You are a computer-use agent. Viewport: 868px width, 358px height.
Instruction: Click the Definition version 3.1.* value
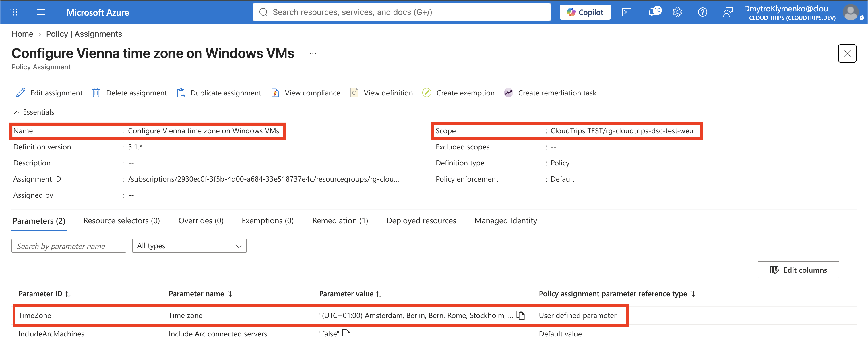click(x=135, y=147)
